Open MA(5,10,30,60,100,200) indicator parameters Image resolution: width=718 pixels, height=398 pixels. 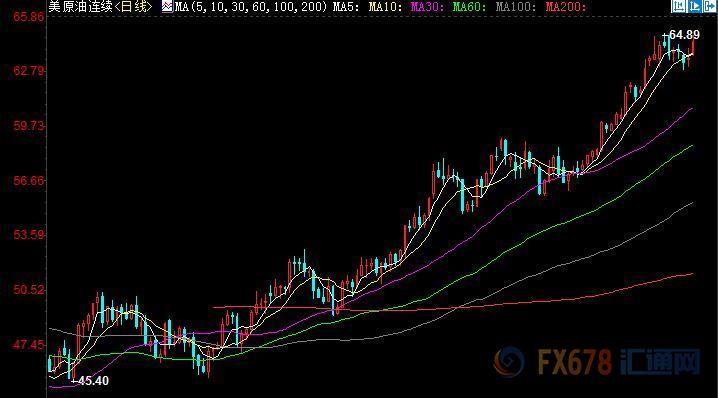(251, 7)
